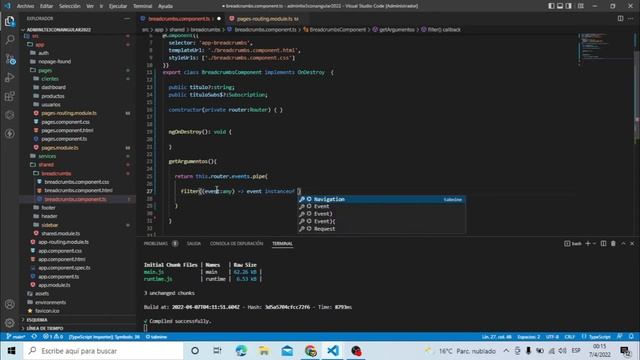The image size is (640, 360).
Task: Click errors and warnings count in status bar
Action: pyautogui.click(x=53, y=337)
